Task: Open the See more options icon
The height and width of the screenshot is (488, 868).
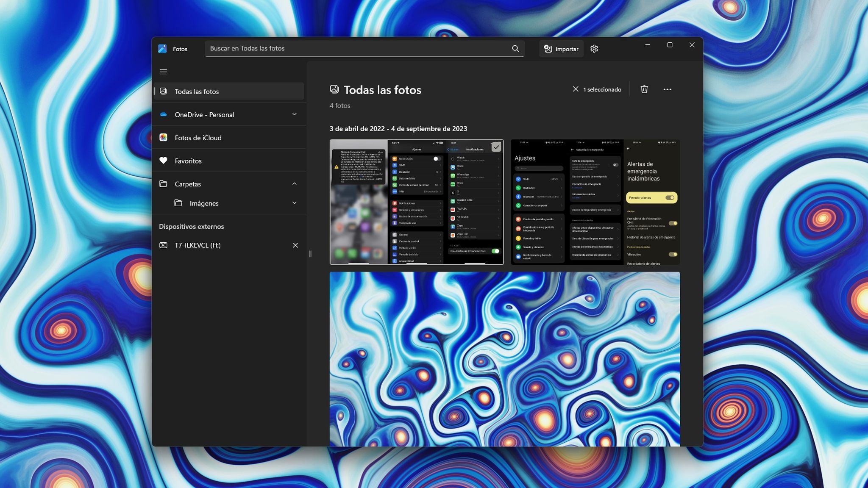Action: point(668,89)
